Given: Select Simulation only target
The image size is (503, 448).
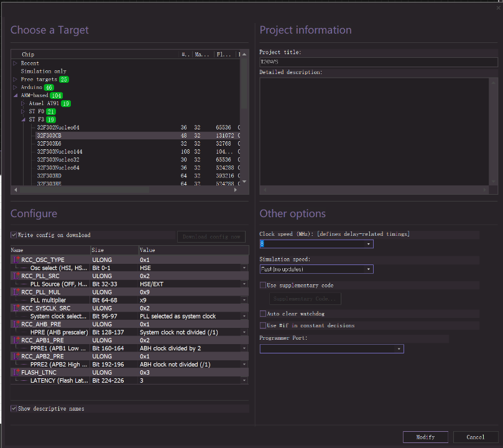Looking at the screenshot, I should point(44,71).
